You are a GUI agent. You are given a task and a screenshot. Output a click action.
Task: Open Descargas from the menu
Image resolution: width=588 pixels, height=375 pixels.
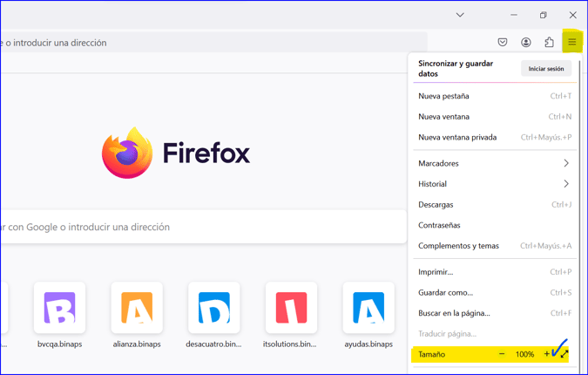[495, 205]
